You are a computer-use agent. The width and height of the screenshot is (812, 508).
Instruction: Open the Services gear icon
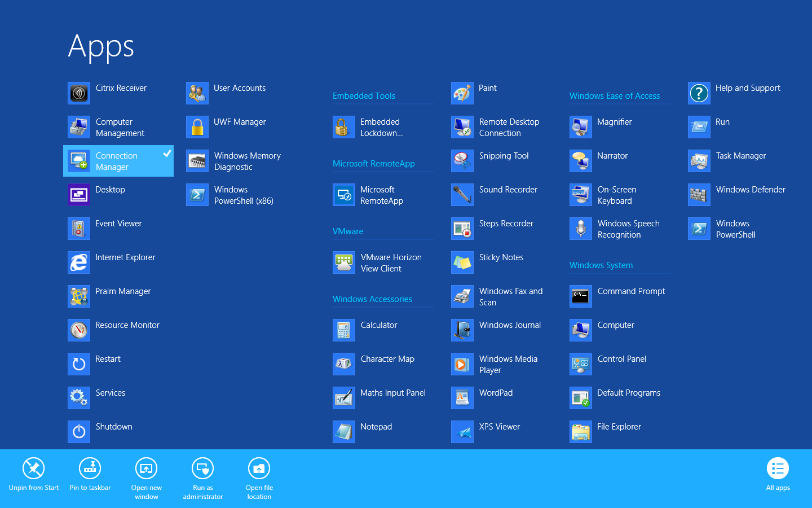(x=79, y=398)
